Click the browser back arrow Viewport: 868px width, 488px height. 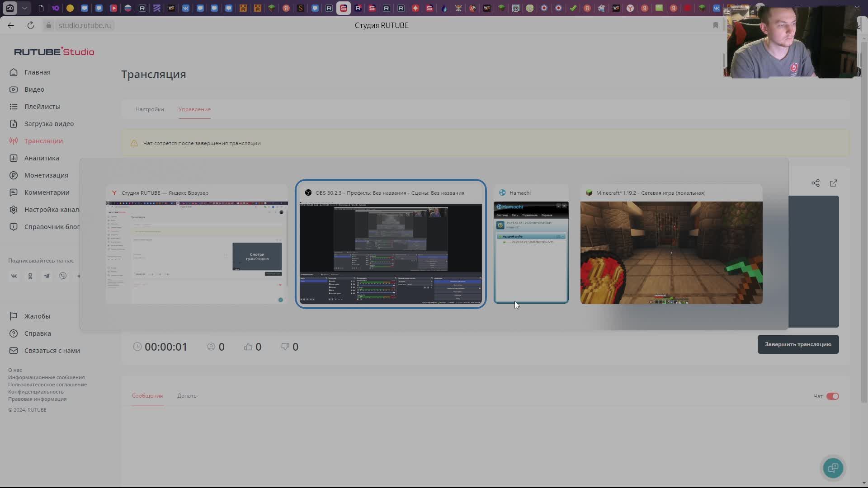pyautogui.click(x=11, y=25)
